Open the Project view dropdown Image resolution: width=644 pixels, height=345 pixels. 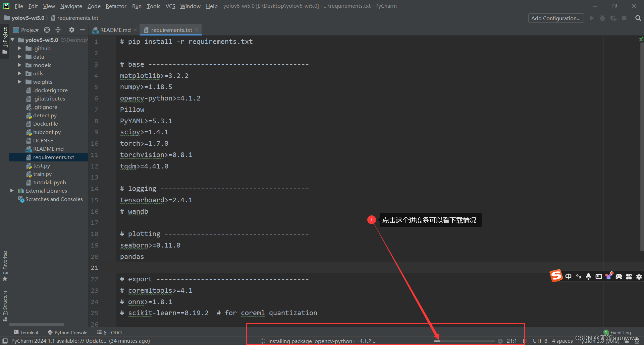pyautogui.click(x=26, y=30)
